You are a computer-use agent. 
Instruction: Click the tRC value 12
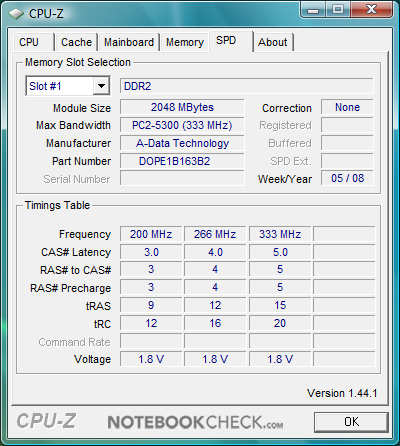coord(151,323)
